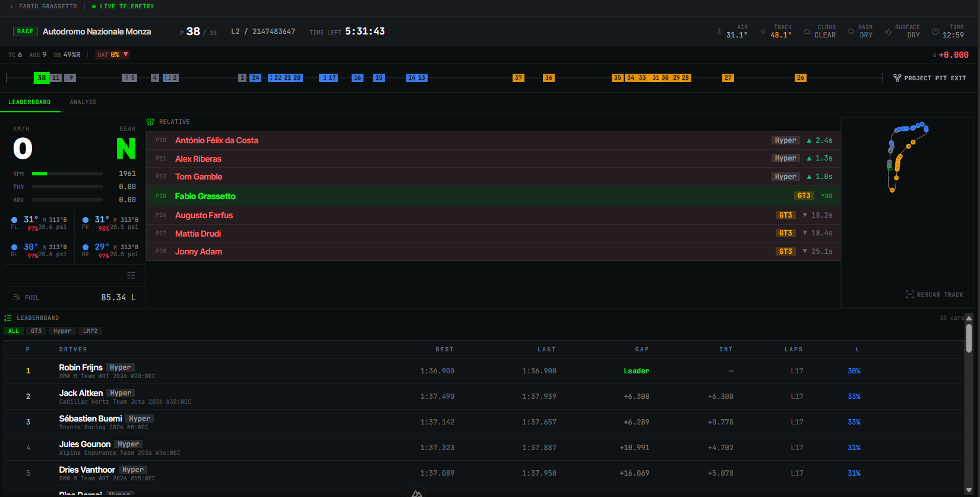The height and width of the screenshot is (497, 980).
Task: Click the rear-left tyre blue indicator dot
Action: pyautogui.click(x=14, y=247)
